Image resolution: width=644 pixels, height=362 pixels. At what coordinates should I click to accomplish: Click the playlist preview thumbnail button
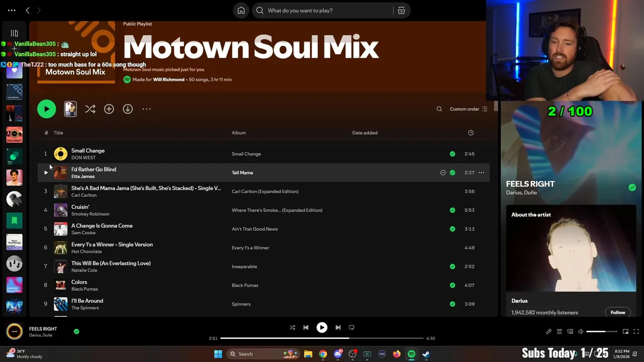pyautogui.click(x=70, y=109)
